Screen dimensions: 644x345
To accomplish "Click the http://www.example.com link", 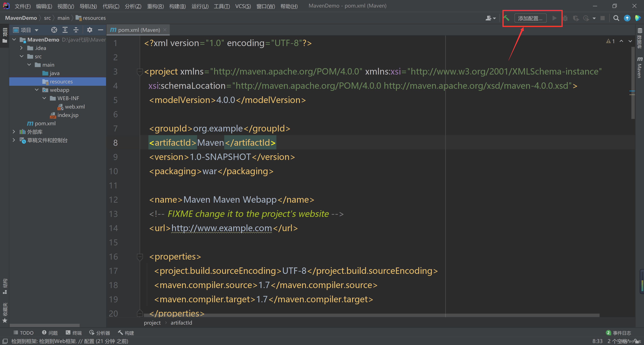I will (x=222, y=228).
